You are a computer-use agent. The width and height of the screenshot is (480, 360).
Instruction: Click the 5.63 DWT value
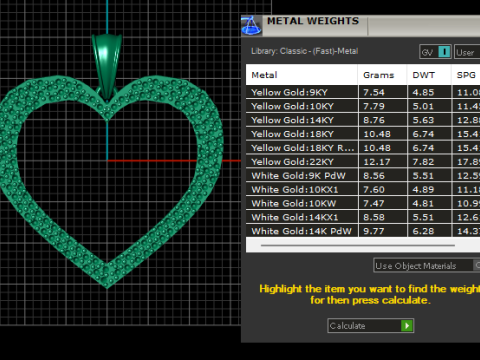click(x=423, y=120)
